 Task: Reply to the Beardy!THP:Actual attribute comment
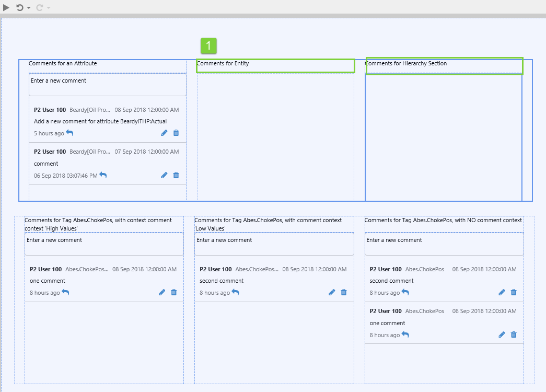69,133
